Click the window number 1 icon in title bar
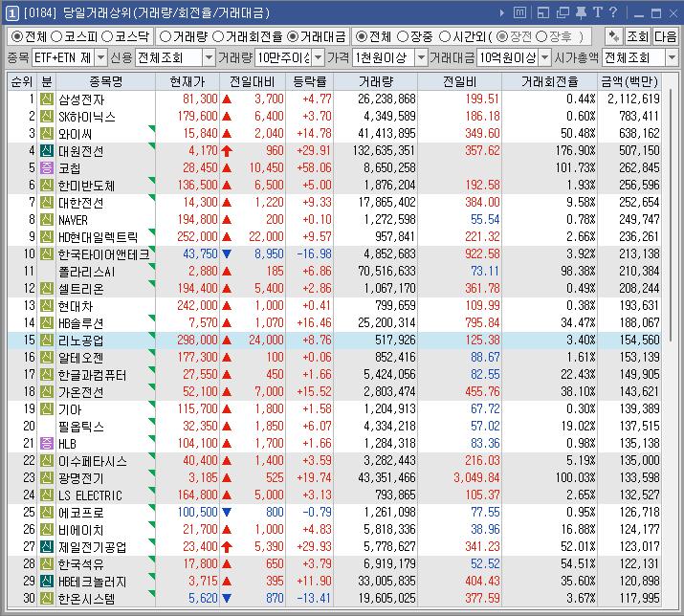The width and height of the screenshot is (684, 616). pyautogui.click(x=11, y=13)
